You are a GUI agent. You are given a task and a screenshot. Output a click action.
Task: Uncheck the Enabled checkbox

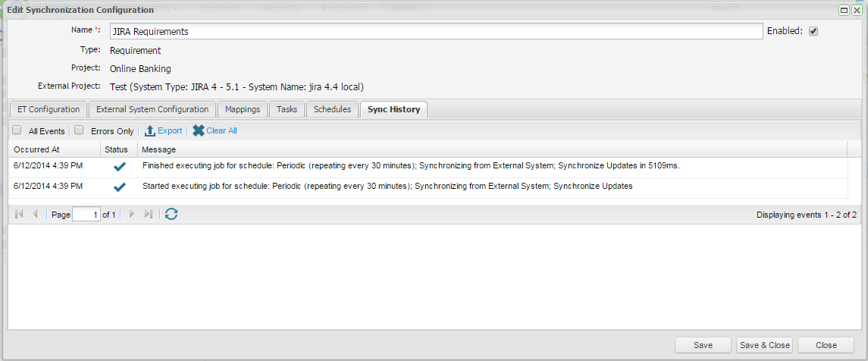point(813,31)
